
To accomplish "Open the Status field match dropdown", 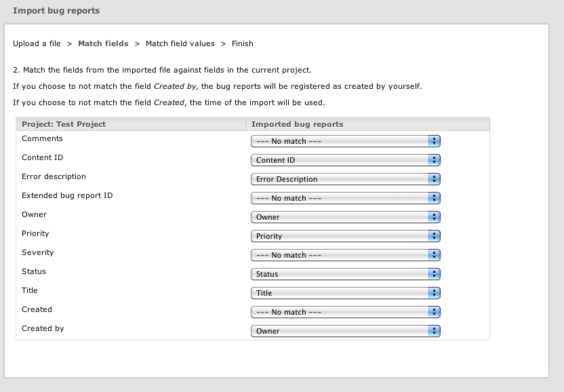I will point(346,274).
